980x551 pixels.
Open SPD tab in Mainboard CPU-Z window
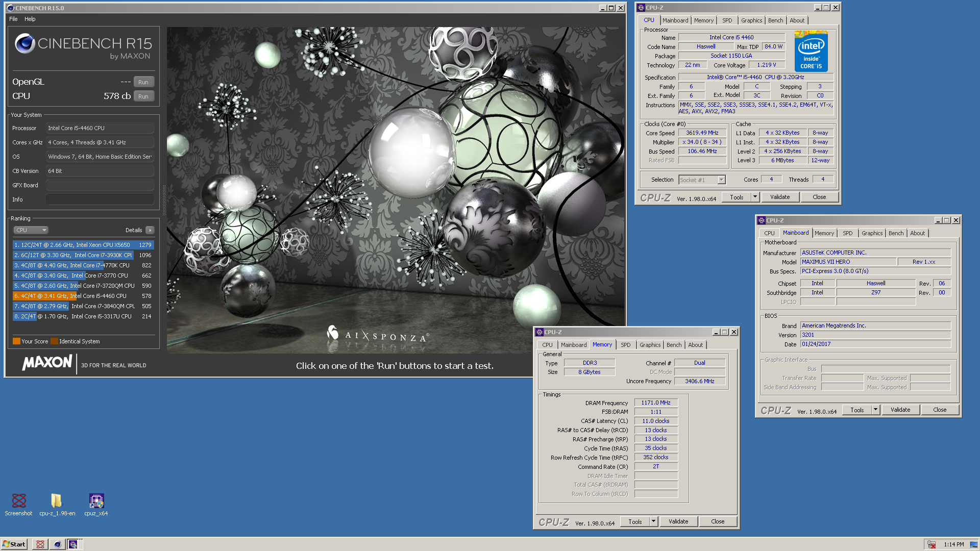coord(848,233)
